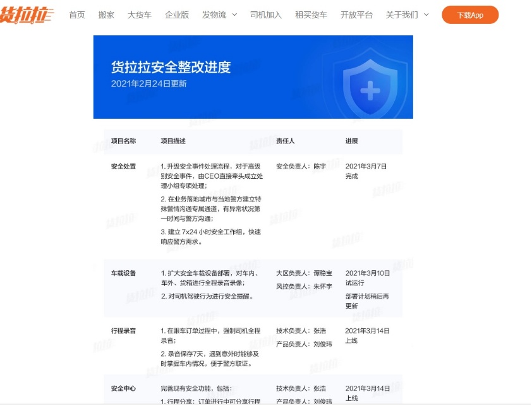Click the 进展 column header

(x=352, y=141)
